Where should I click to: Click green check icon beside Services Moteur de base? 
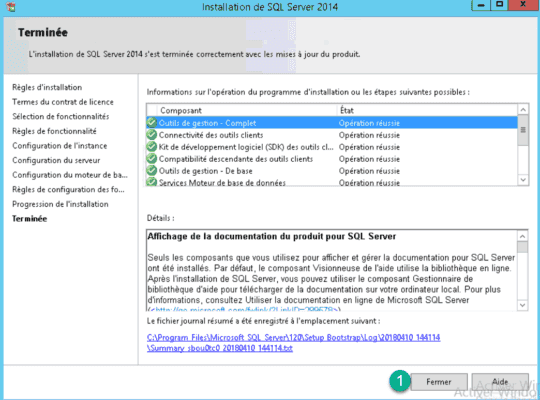152,182
